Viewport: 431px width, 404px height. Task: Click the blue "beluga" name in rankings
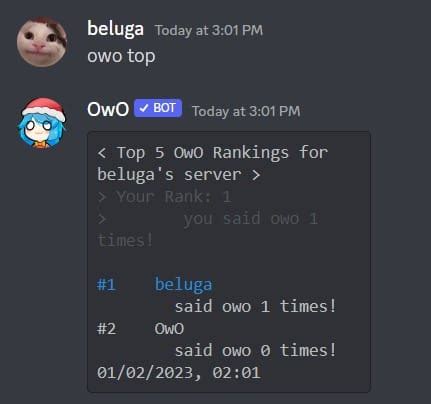183,285
